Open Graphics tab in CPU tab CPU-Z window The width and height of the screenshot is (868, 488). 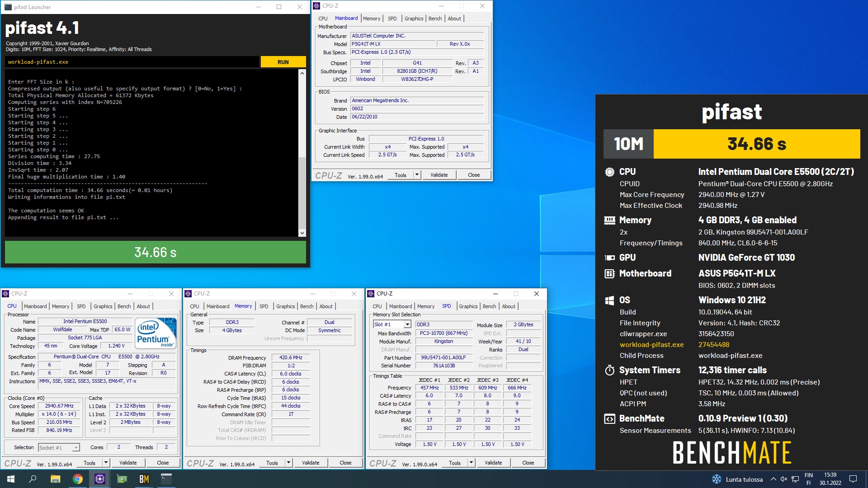103,306
